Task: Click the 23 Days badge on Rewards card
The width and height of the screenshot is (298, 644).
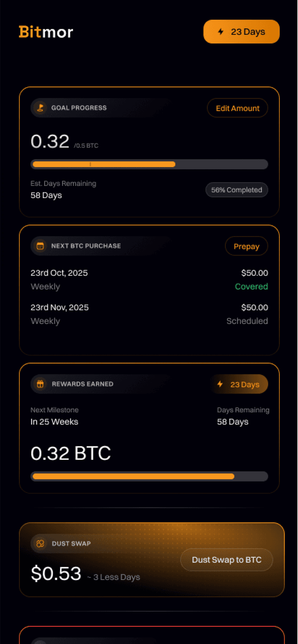Action: pyautogui.click(x=239, y=384)
